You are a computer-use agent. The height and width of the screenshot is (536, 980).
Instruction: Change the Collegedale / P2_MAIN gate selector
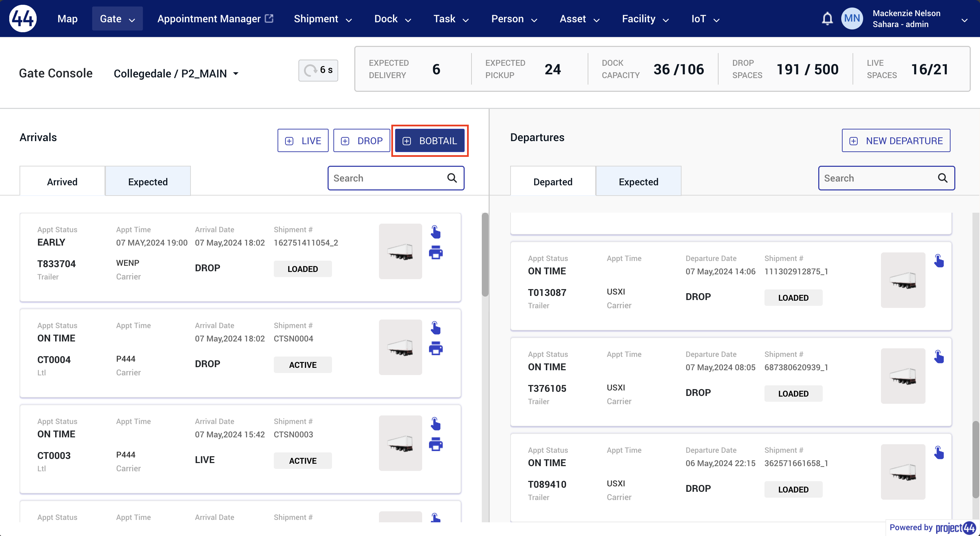176,73
